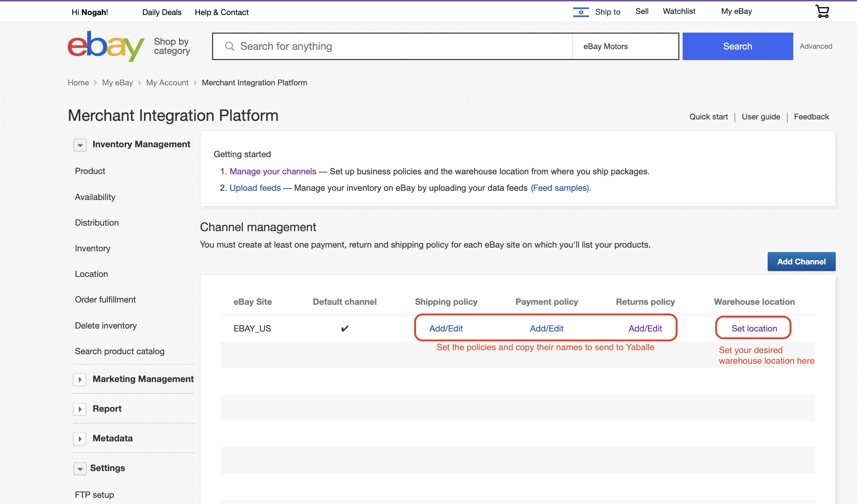Click the EBAY_US site cell
The height and width of the screenshot is (504, 857).
(x=252, y=329)
